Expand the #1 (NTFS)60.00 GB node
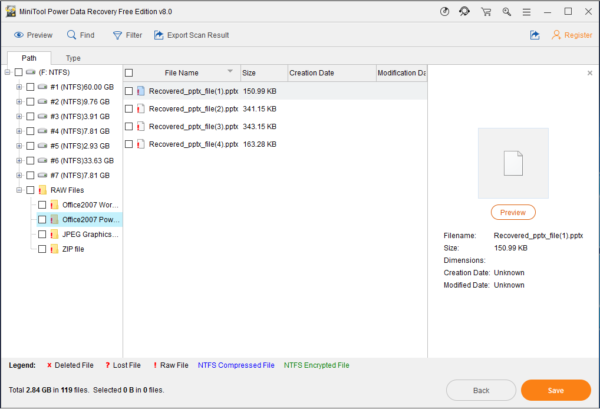Image resolution: width=600 pixels, height=409 pixels. pos(19,87)
